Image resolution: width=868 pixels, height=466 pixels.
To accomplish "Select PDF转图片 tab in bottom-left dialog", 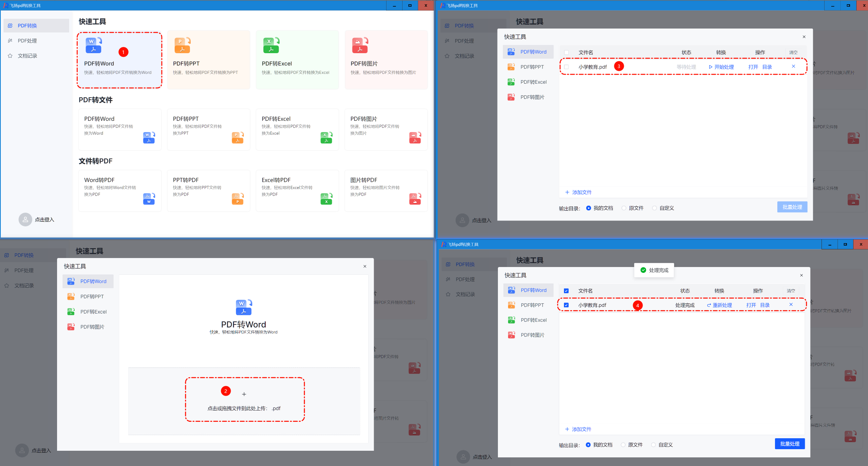I will [x=88, y=327].
